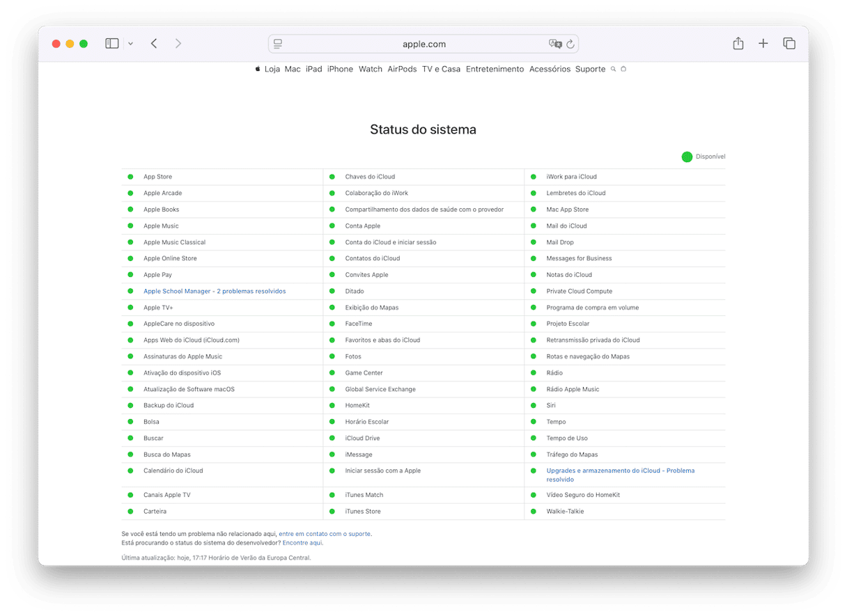Reload the current page

pyautogui.click(x=570, y=44)
